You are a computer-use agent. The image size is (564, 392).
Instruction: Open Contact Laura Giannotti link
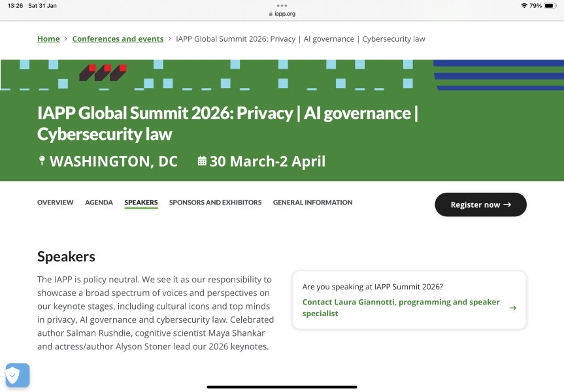tap(401, 308)
